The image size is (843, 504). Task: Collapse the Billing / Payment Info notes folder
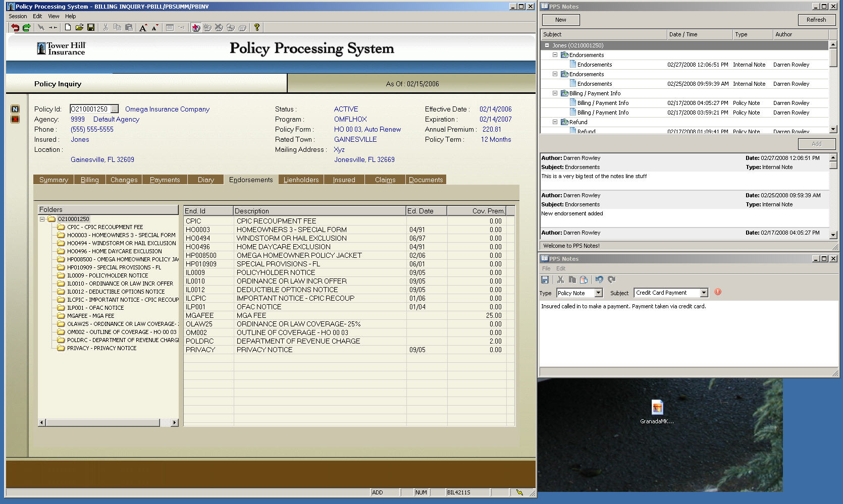point(555,93)
